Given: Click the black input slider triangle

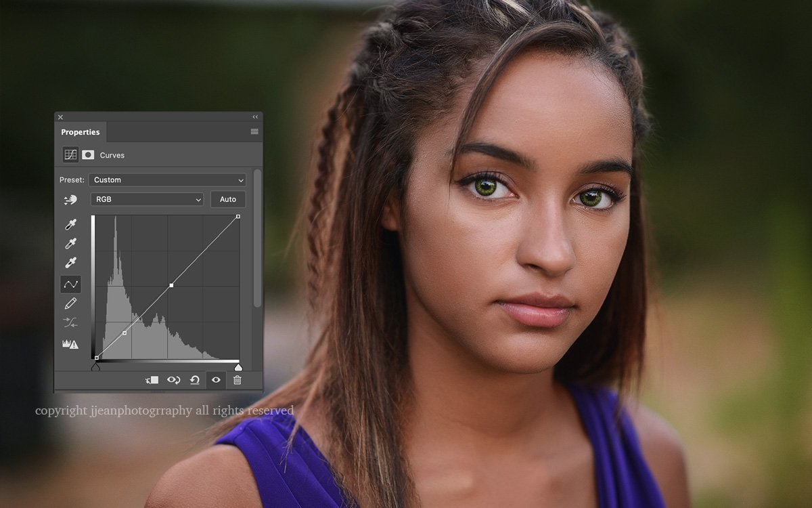Looking at the screenshot, I should tap(95, 367).
